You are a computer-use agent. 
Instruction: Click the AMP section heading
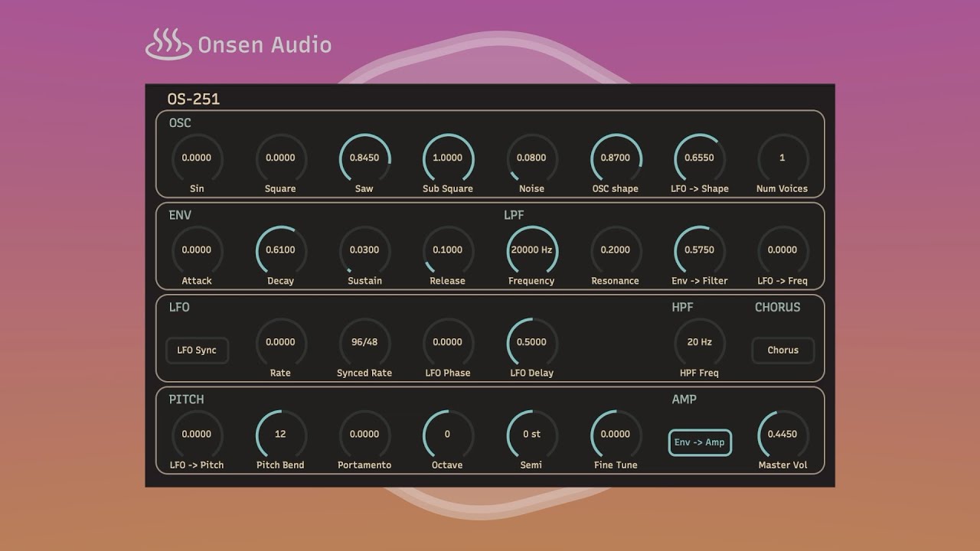tap(684, 399)
